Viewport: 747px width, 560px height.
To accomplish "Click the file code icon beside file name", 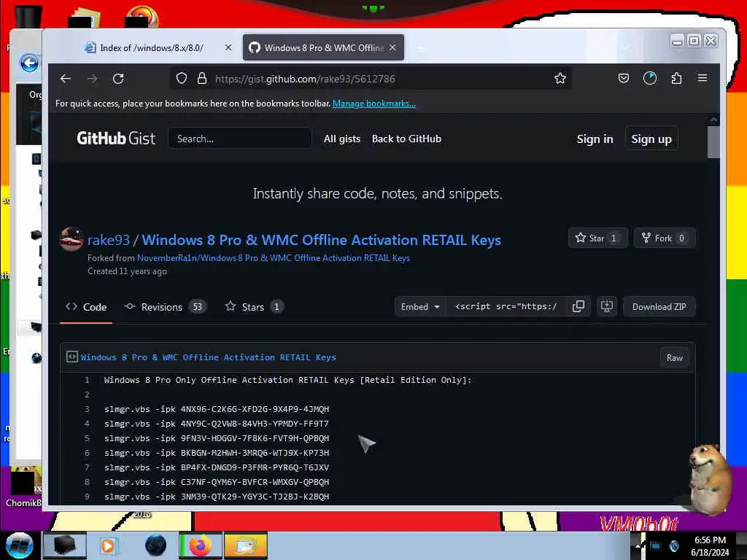I will point(72,357).
